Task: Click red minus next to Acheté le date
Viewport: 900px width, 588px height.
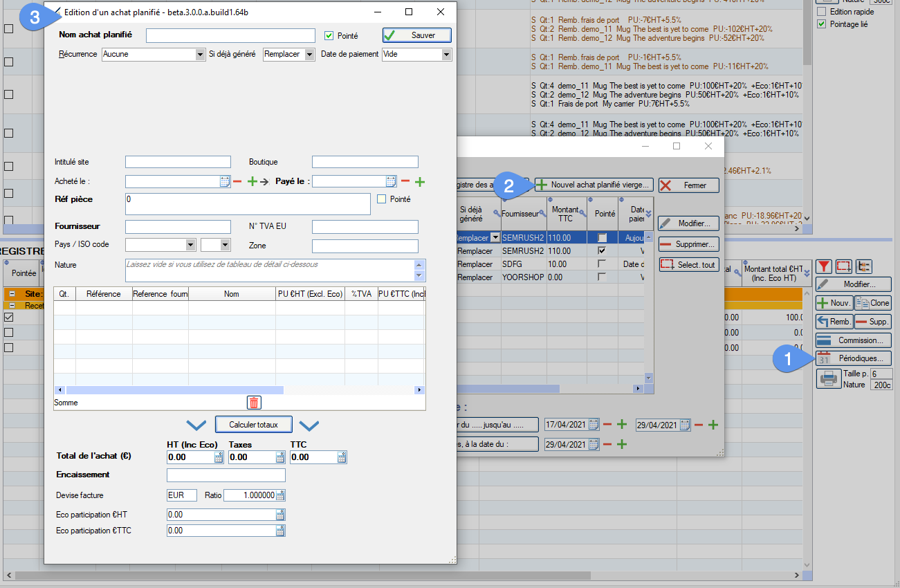Action: (x=237, y=181)
